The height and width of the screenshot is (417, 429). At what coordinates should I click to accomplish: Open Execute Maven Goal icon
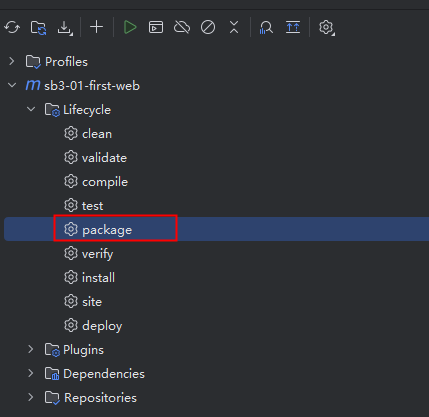[156, 27]
